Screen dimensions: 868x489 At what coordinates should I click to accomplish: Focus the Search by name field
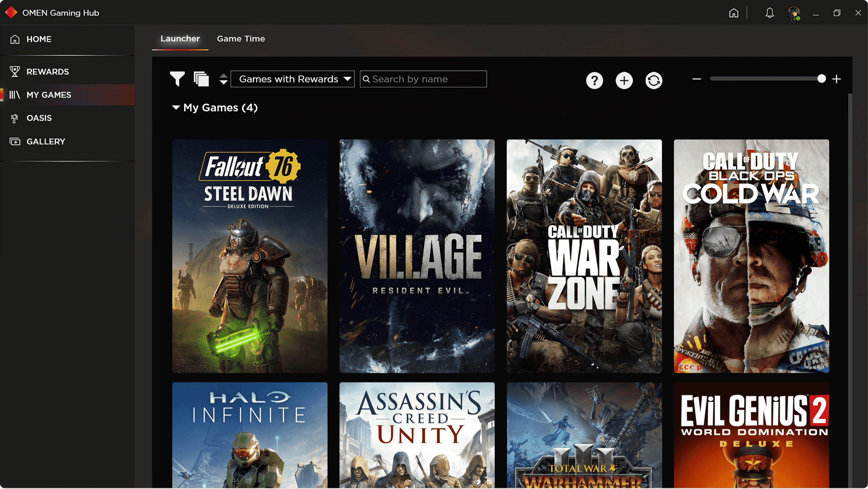tap(423, 79)
